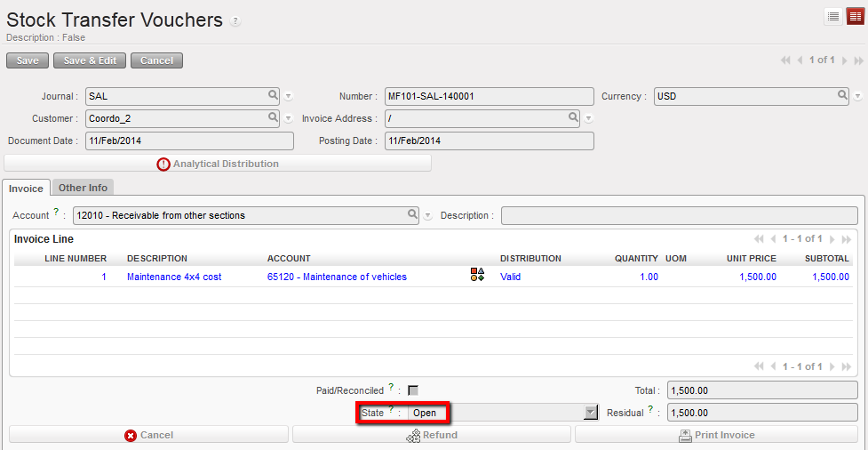The height and width of the screenshot is (450, 868).
Task: Go to next record arrow at top
Action: point(844,60)
